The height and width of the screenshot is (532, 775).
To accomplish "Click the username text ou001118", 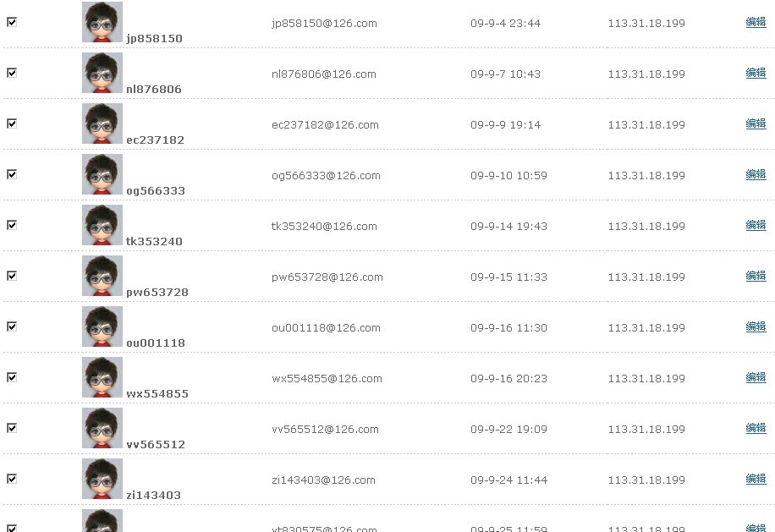I will pos(156,343).
